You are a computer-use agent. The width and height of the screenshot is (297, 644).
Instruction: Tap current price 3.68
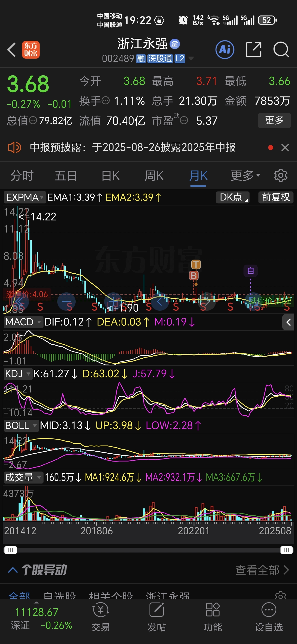(x=28, y=84)
